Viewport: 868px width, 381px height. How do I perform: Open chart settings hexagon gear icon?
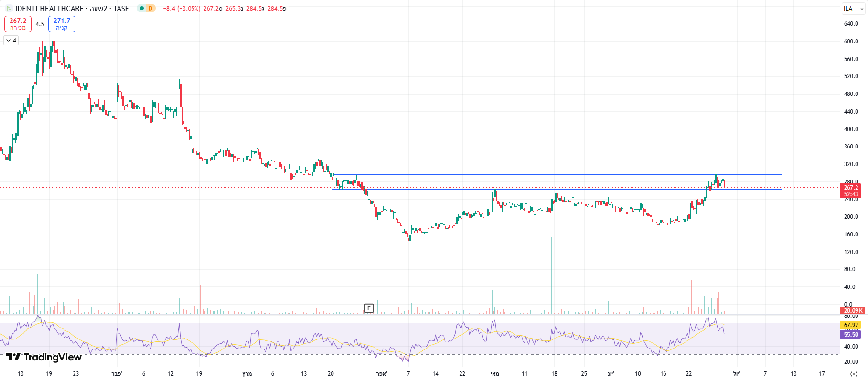(854, 374)
